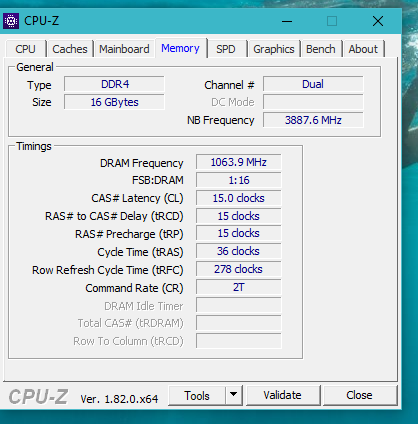The height and width of the screenshot is (424, 418).
Task: Click the Tools button
Action: [x=197, y=396]
